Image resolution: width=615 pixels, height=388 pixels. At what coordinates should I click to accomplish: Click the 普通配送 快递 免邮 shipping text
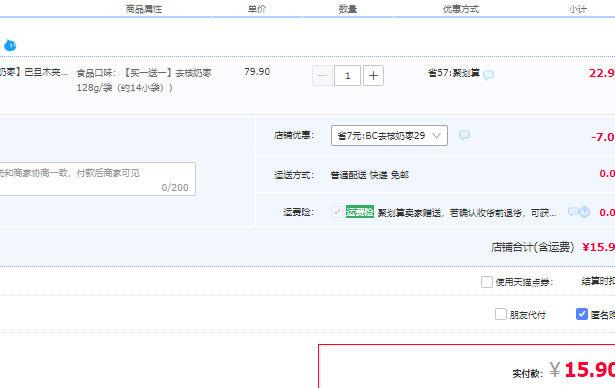(370, 175)
